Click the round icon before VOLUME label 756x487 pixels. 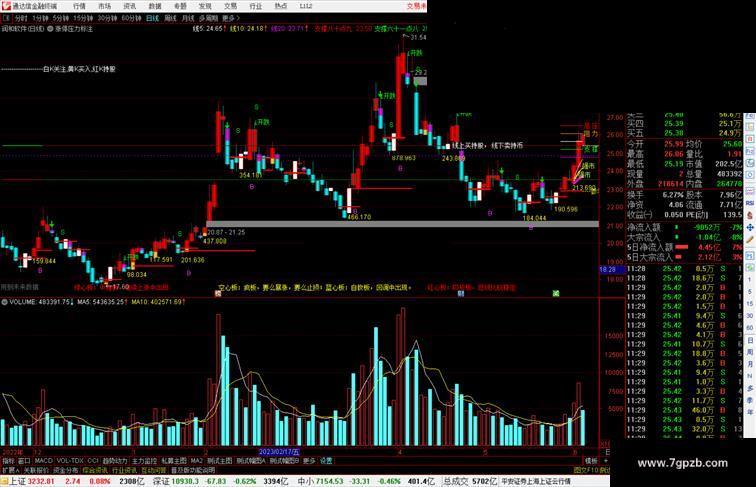coord(4,302)
